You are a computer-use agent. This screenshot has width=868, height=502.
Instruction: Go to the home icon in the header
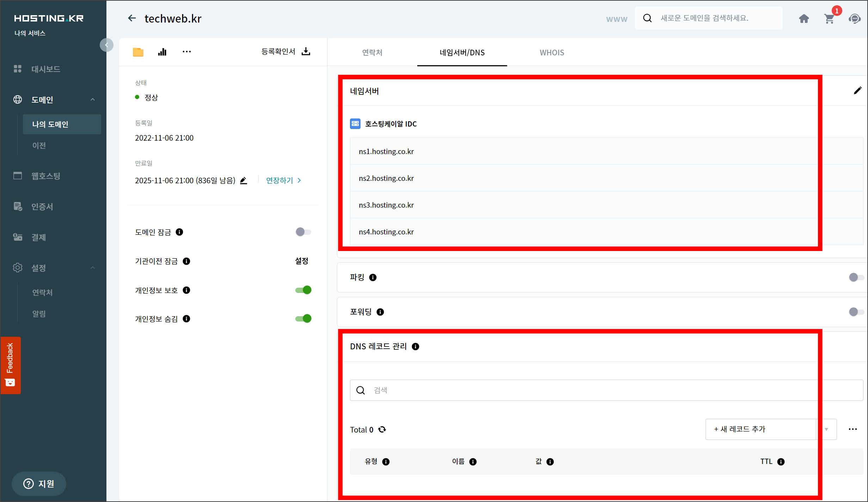pyautogui.click(x=804, y=18)
